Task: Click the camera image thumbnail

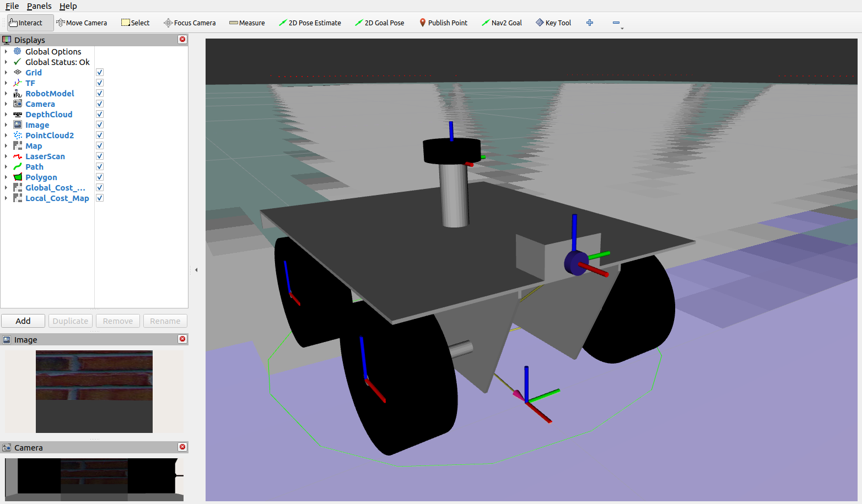Action: (x=94, y=479)
